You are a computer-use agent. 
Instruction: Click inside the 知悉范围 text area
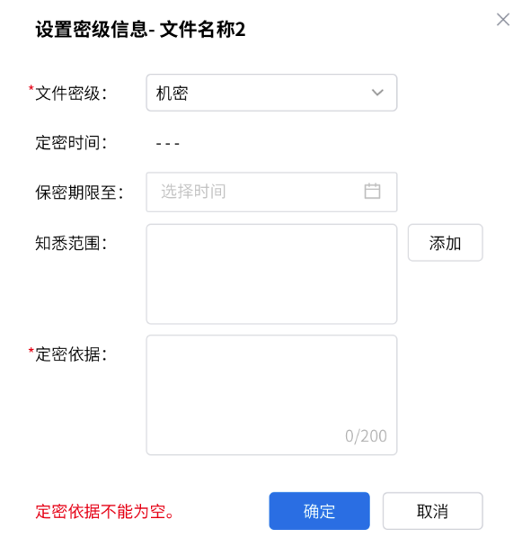pos(271,274)
